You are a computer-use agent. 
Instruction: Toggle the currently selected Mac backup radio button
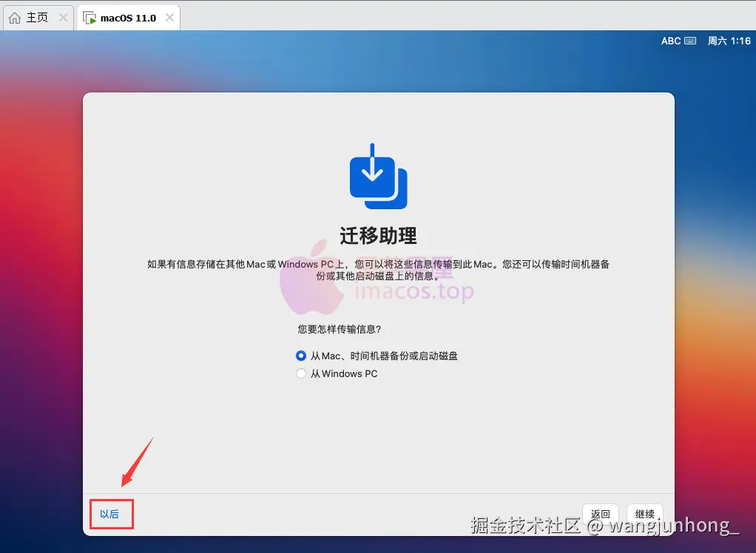click(x=301, y=356)
